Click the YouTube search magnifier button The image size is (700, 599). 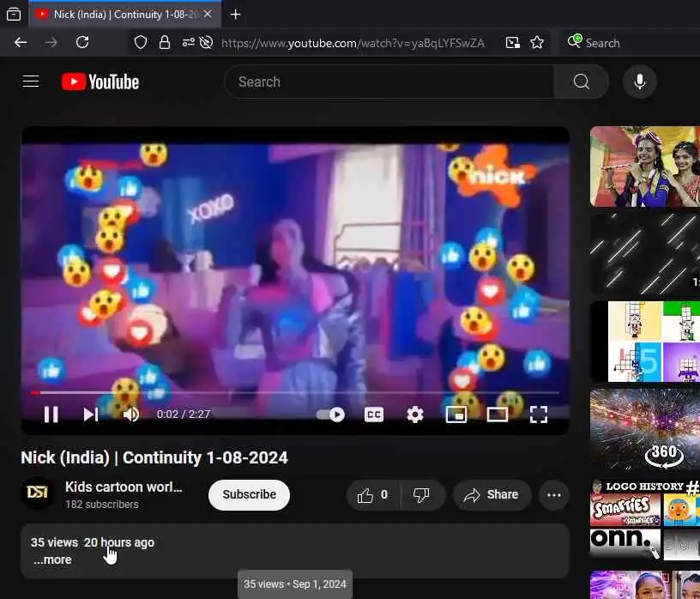(x=582, y=82)
